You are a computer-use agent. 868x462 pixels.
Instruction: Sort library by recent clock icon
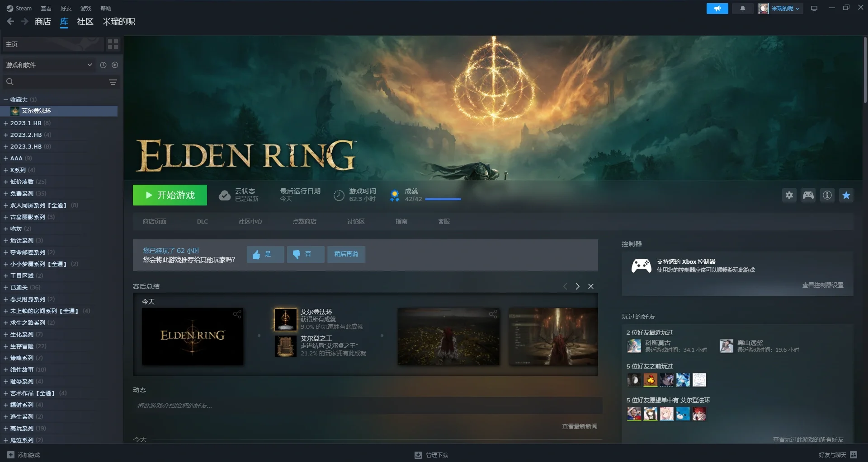(x=103, y=65)
